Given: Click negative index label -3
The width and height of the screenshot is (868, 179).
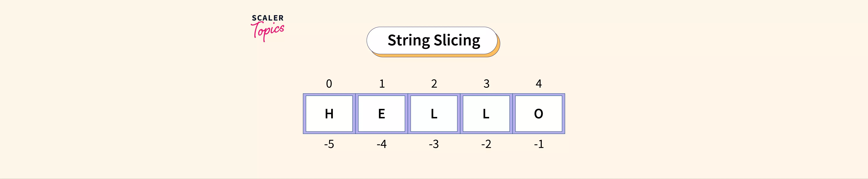Looking at the screenshot, I should [x=434, y=144].
